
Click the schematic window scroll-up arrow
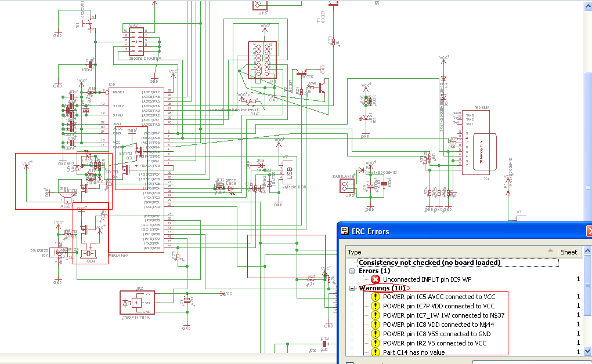pyautogui.click(x=588, y=6)
